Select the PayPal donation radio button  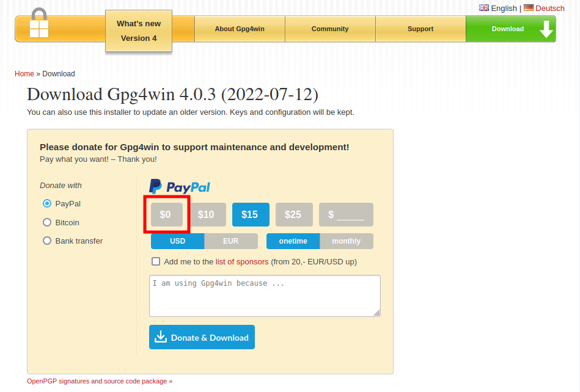click(x=47, y=204)
